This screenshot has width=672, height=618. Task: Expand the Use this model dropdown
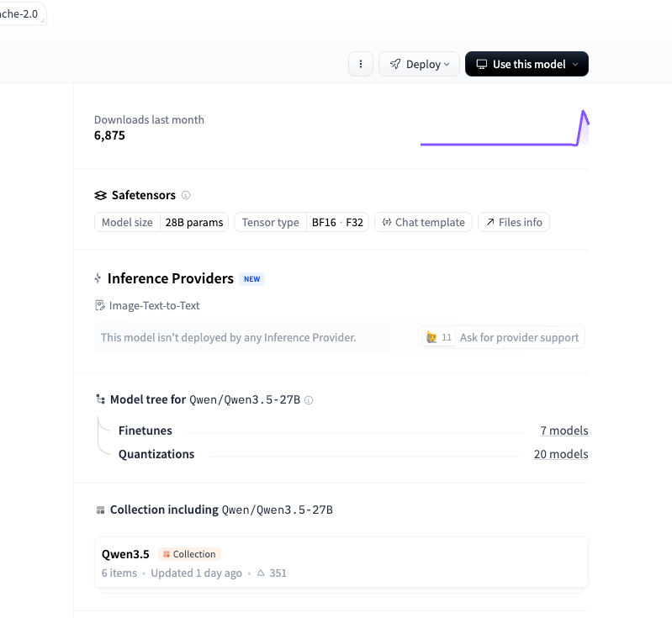tap(526, 64)
